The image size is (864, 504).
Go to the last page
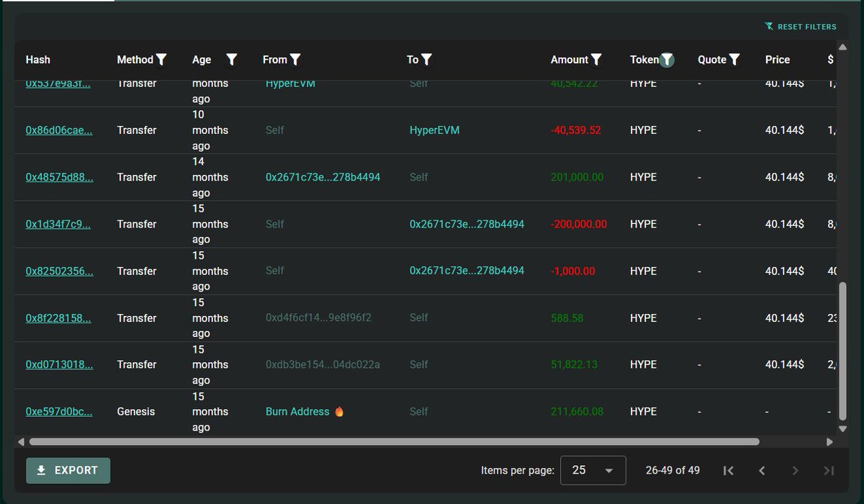(829, 470)
